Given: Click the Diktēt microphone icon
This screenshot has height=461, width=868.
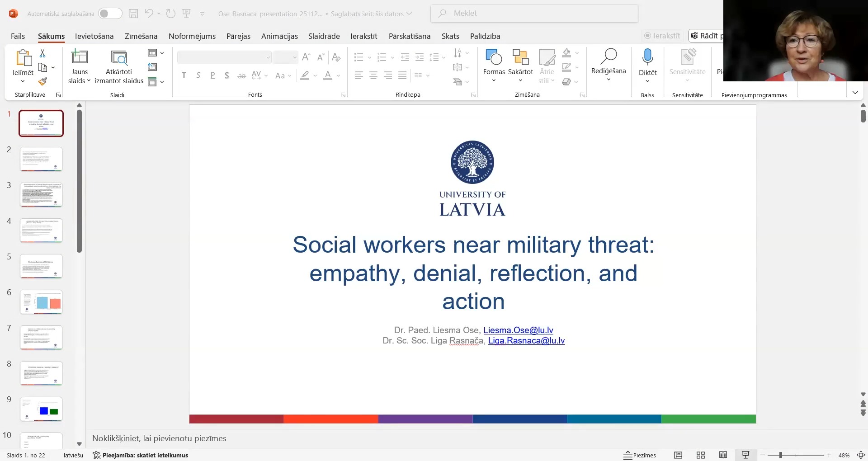Looking at the screenshot, I should click(x=647, y=57).
